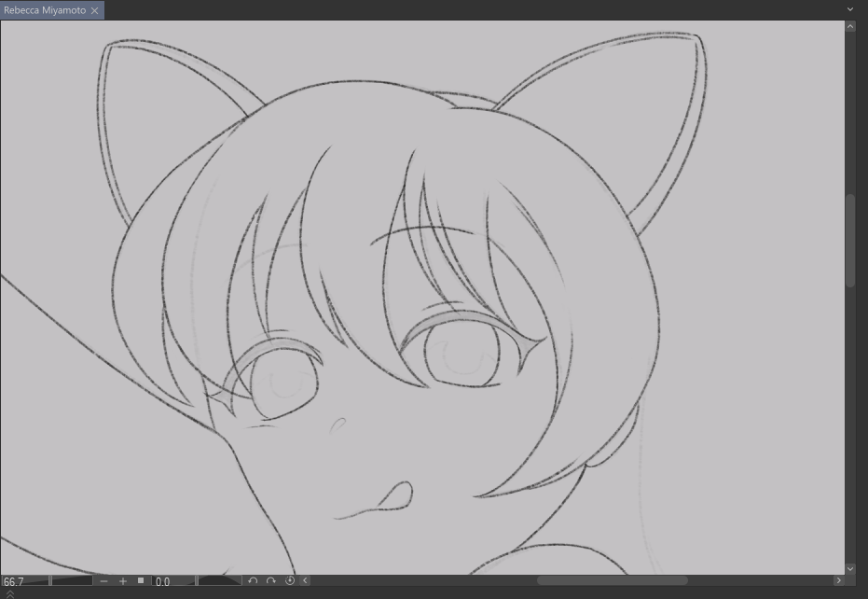Rotate canvas right icon
Image resolution: width=868 pixels, height=599 pixels.
click(270, 580)
